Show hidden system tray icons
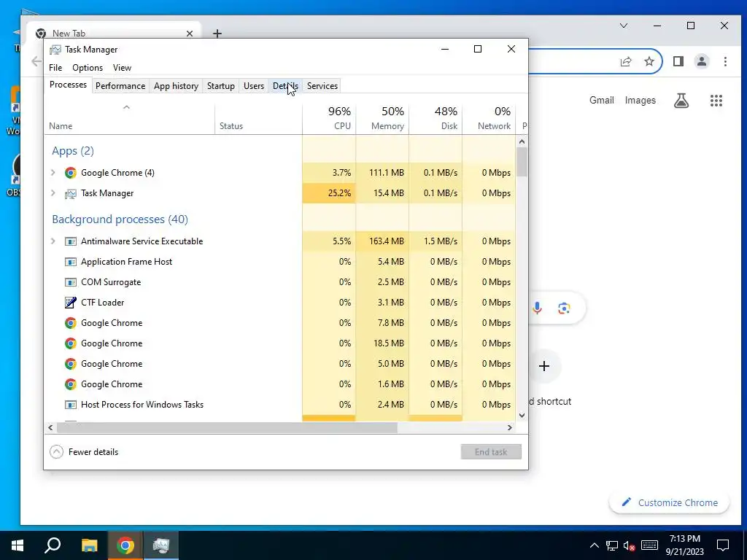Viewport: 747px width, 560px height. 594,545
